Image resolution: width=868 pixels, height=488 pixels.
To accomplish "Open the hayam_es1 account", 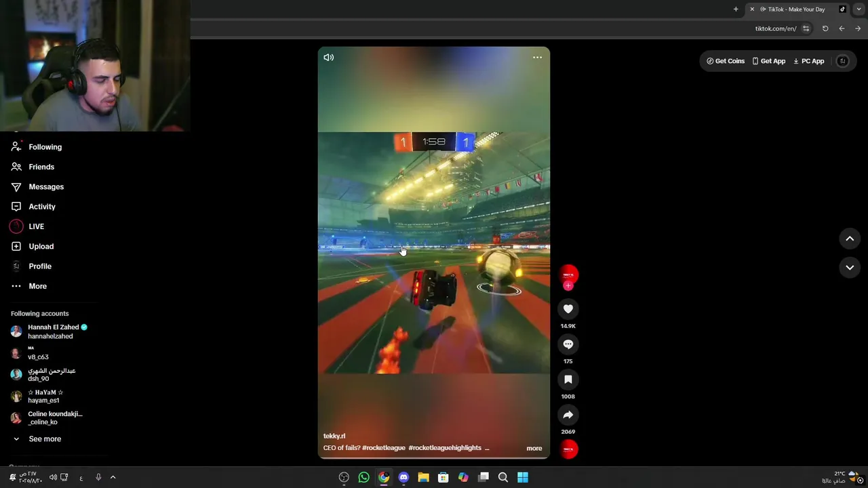I will [37, 396].
